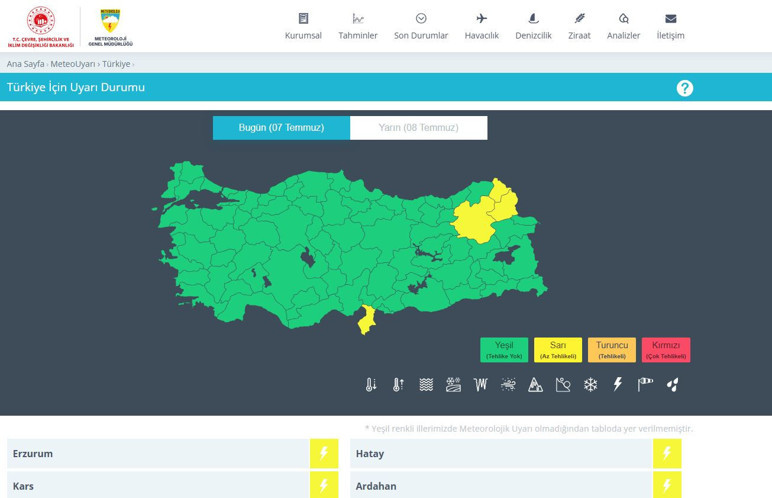Go to Ana Sayfa breadcrumb
The image size is (772, 498).
pos(26,64)
